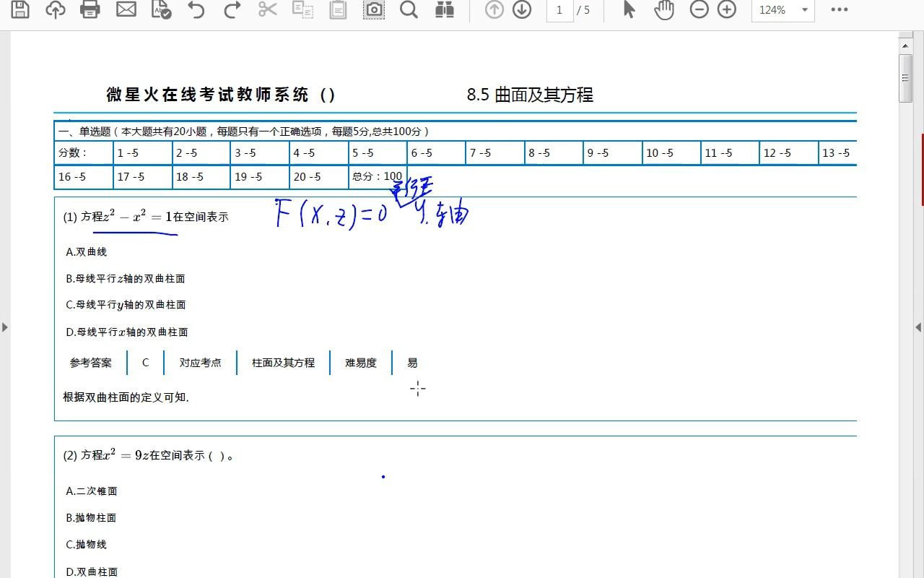924x578 pixels.
Task: Activate the snapshot camera tool
Action: tap(373, 9)
